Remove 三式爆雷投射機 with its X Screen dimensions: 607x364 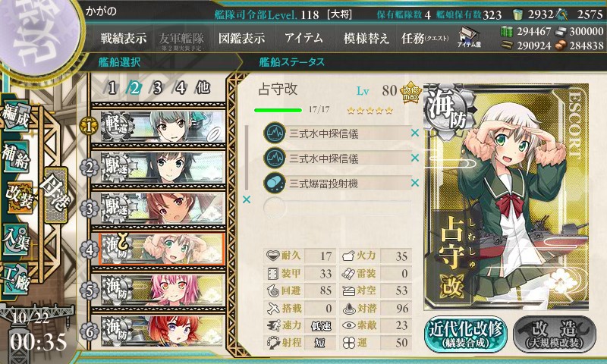coord(415,183)
